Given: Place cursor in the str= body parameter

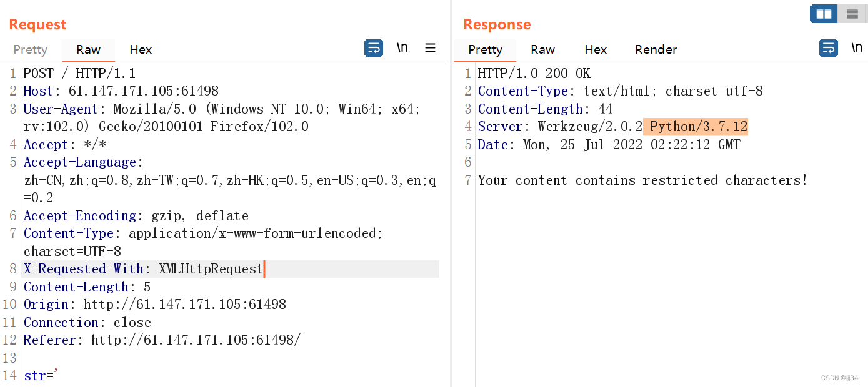Looking at the screenshot, I should coord(41,376).
